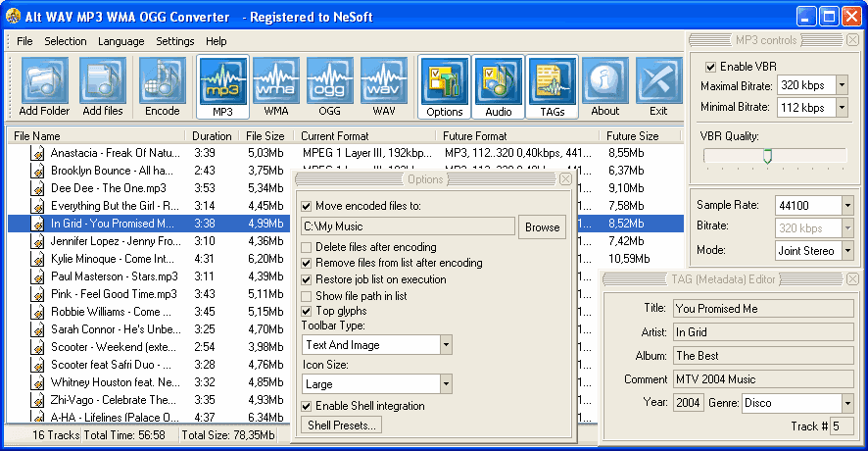Open Maximal Bitrate dropdown

coord(842,85)
